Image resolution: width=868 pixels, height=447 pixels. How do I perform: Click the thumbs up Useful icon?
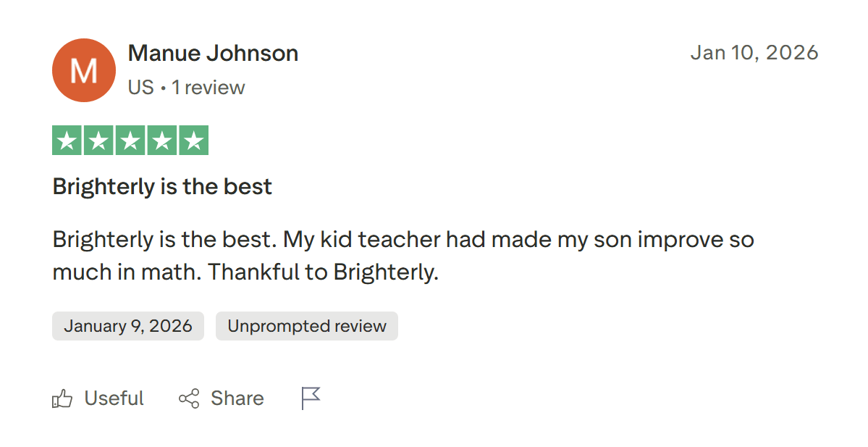click(64, 398)
